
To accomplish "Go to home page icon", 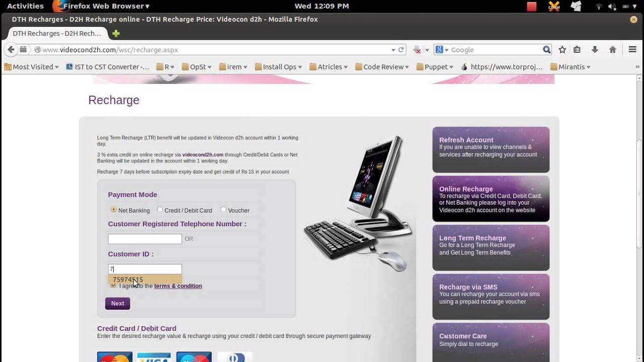I will 613,50.
